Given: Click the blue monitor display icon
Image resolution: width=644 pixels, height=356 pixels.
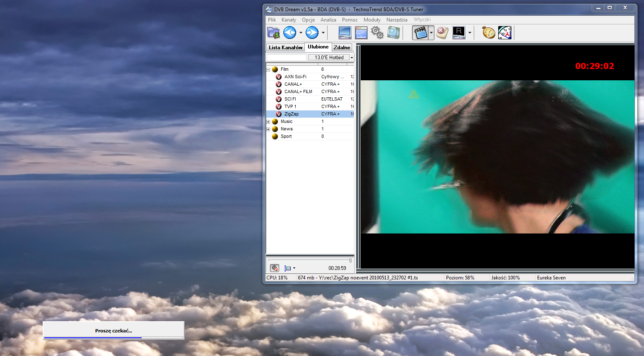Looking at the screenshot, I should click(345, 33).
